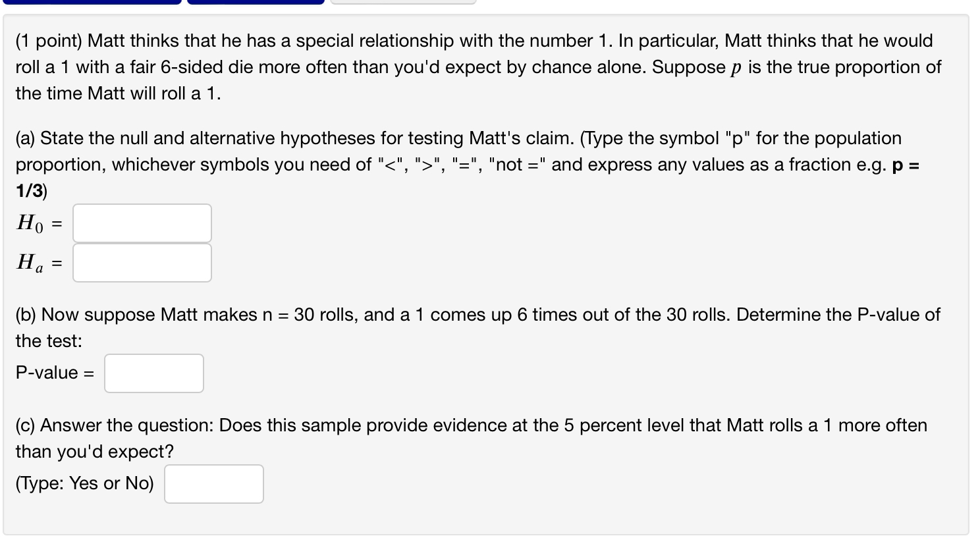Click the box after Type: Yes or No
This screenshot has height=538, width=980.
tap(213, 483)
